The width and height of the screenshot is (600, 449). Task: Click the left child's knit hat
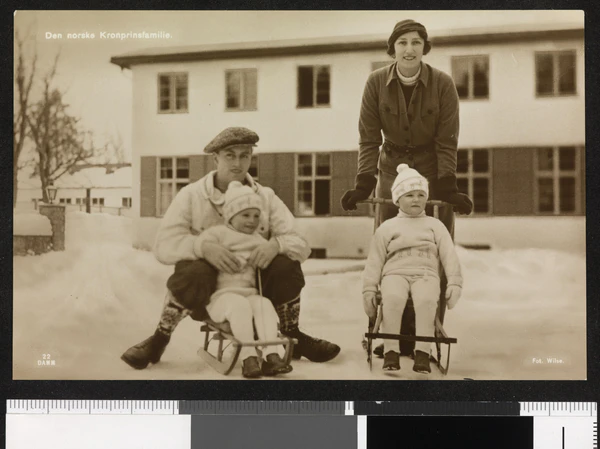coord(241,199)
